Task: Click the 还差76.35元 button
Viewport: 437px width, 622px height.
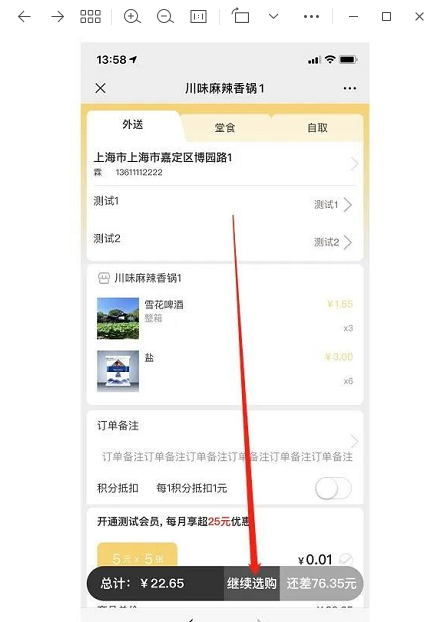Action: coord(321,583)
